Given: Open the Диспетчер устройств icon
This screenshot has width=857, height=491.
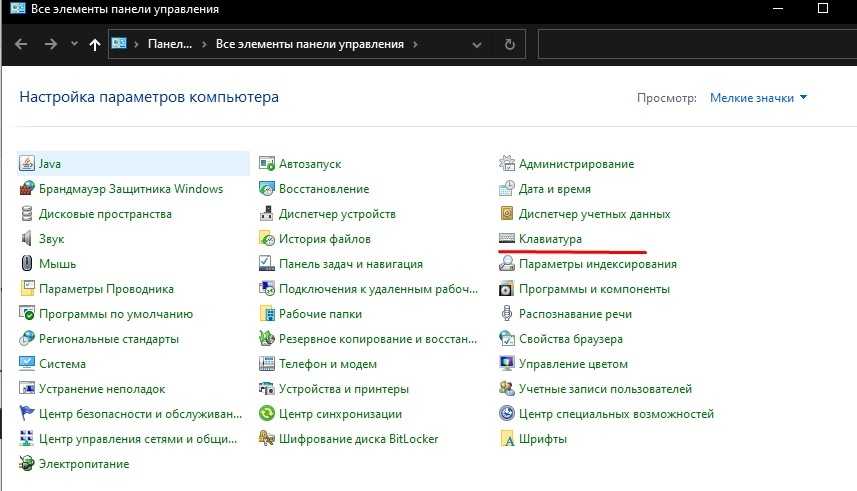Looking at the screenshot, I should point(267,214).
